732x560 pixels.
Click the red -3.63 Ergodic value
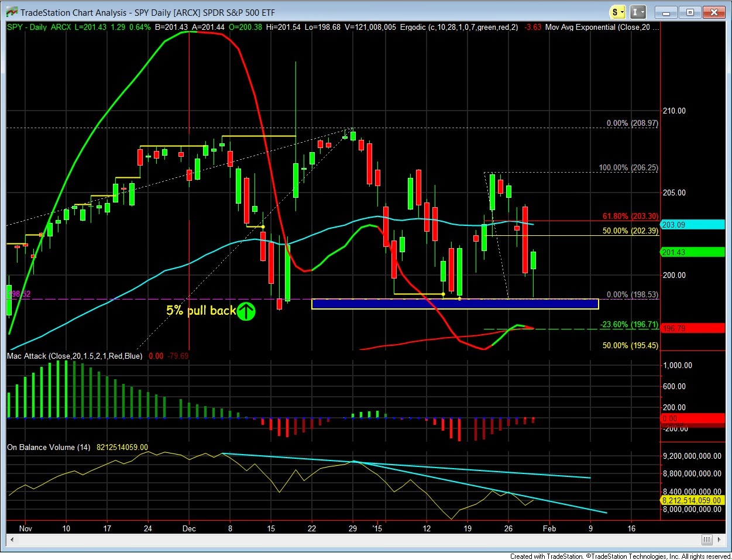[x=532, y=27]
